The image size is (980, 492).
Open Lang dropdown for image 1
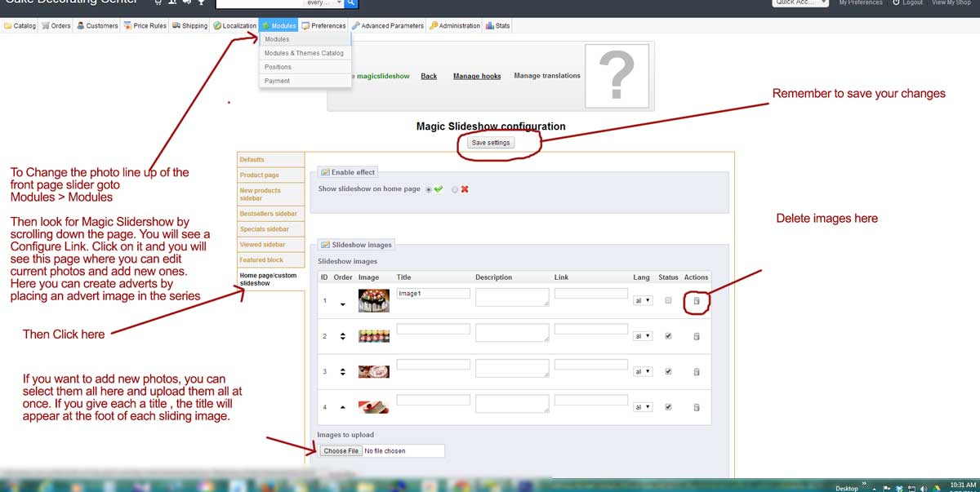pyautogui.click(x=643, y=301)
